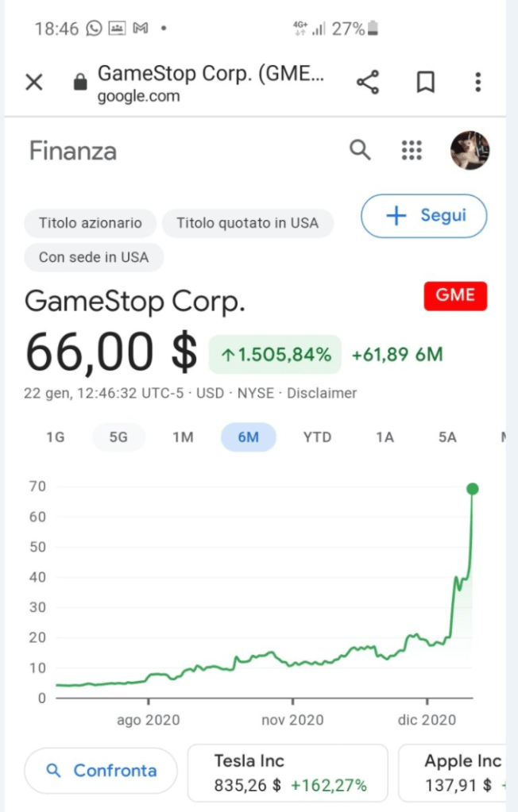Viewport: 518px width, 812px height.
Task: Bookmark this page using bookmark icon
Action: [426, 82]
